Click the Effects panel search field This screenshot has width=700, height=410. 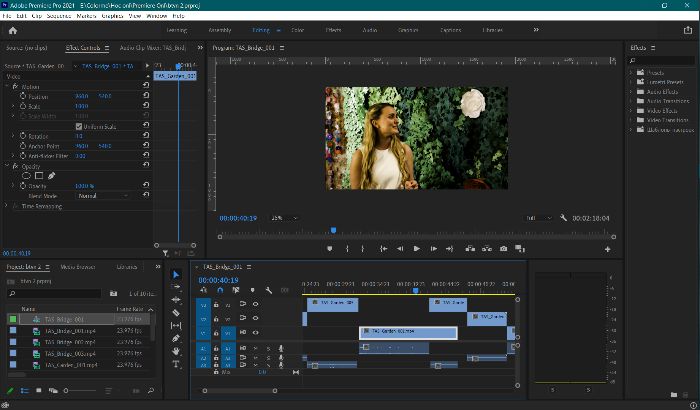coord(661,60)
